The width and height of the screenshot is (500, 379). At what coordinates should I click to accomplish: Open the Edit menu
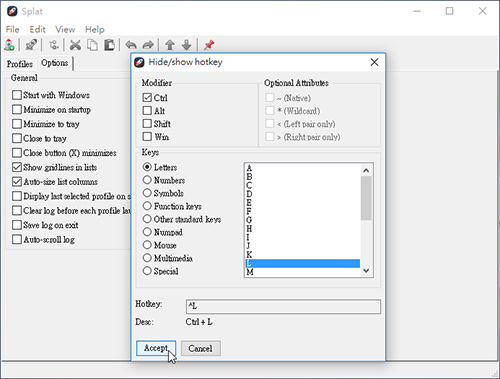click(37, 30)
